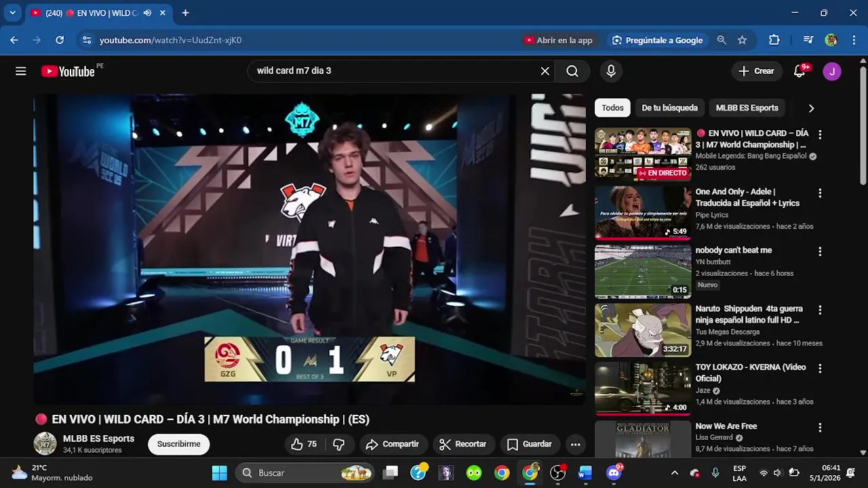Open options for nobody can't beat me video
The height and width of the screenshot is (488, 868).
[x=820, y=251]
